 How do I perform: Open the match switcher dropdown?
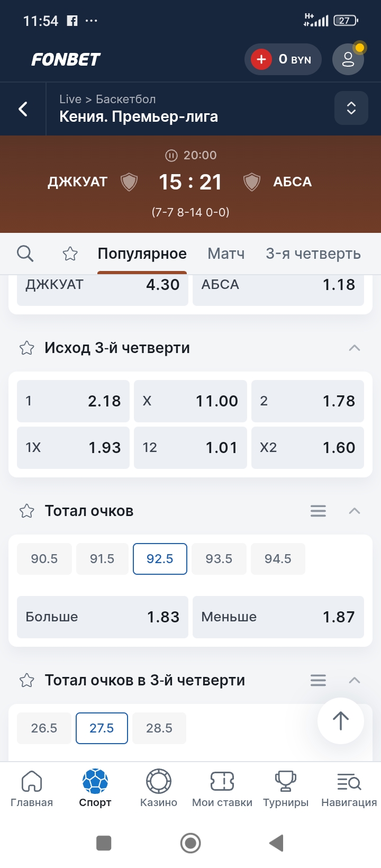click(351, 108)
